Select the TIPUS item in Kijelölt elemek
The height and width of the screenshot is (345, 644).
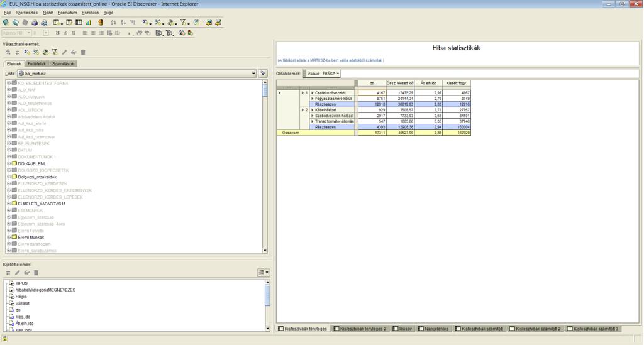click(x=21, y=283)
